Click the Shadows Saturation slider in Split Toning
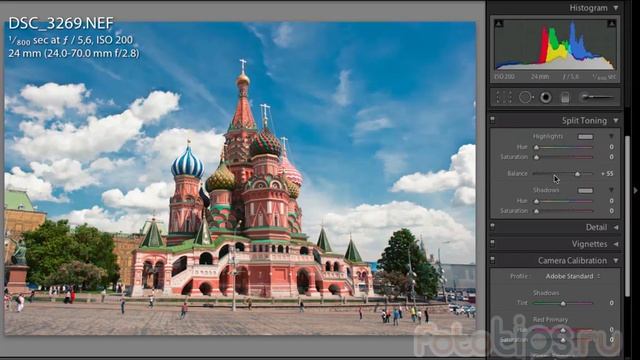The width and height of the screenshot is (640, 360). click(x=564, y=211)
